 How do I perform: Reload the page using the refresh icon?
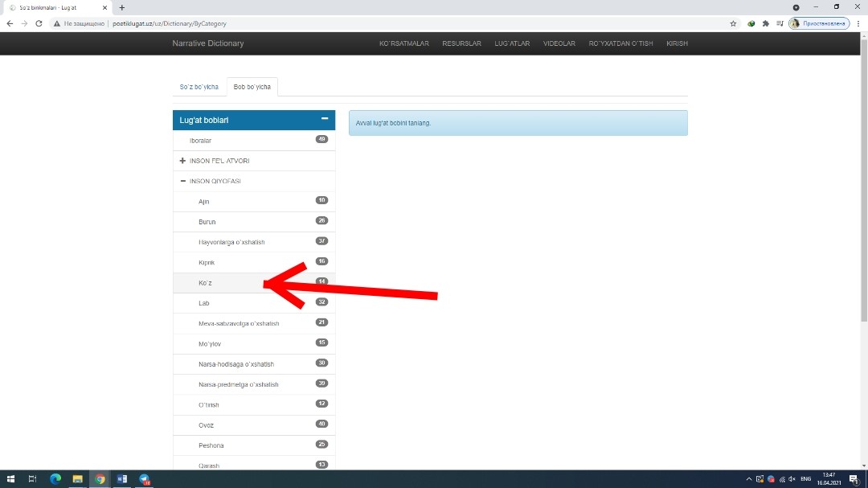[39, 23]
